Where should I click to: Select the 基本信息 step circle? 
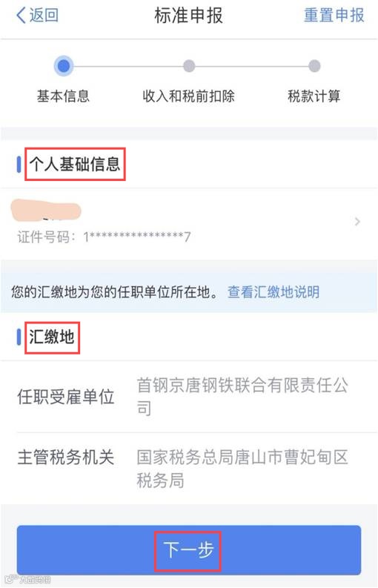(64, 67)
